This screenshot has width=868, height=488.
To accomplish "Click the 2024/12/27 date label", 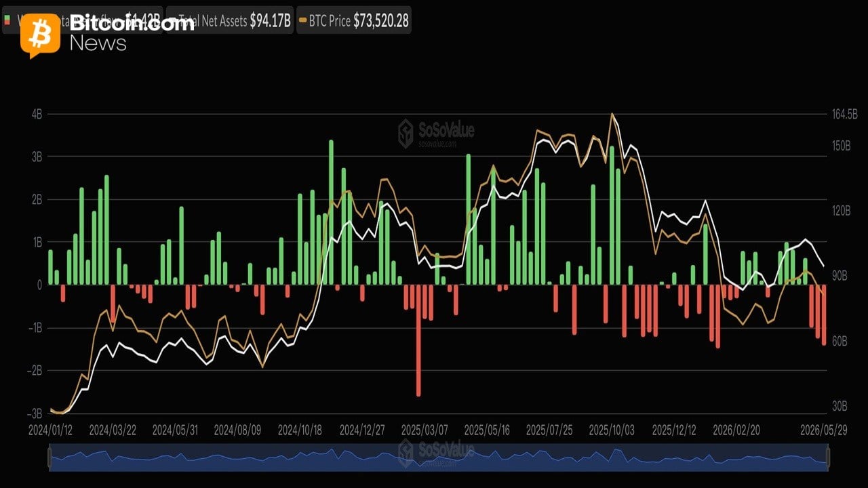I will click(361, 430).
